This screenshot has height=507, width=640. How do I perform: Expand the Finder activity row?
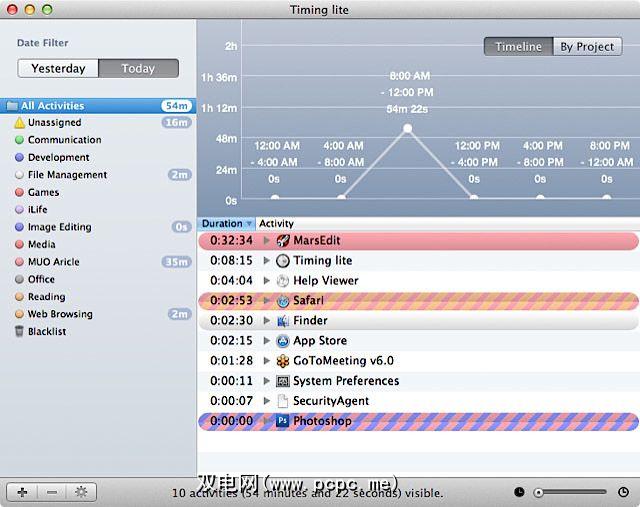click(x=267, y=321)
